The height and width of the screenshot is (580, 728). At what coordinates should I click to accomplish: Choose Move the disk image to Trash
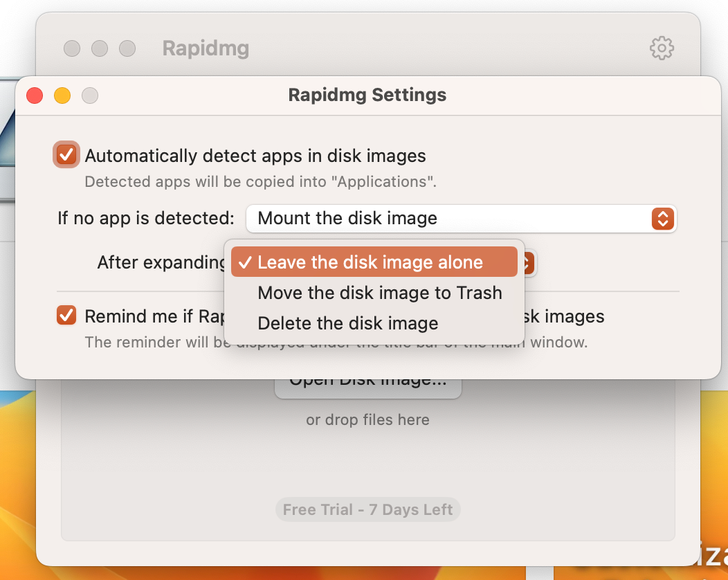pos(374,293)
